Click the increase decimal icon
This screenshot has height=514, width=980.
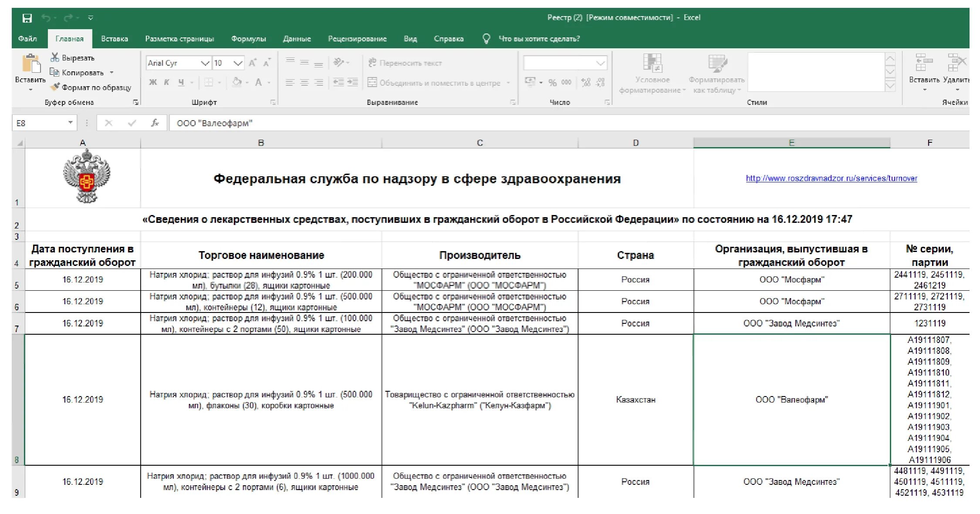586,82
